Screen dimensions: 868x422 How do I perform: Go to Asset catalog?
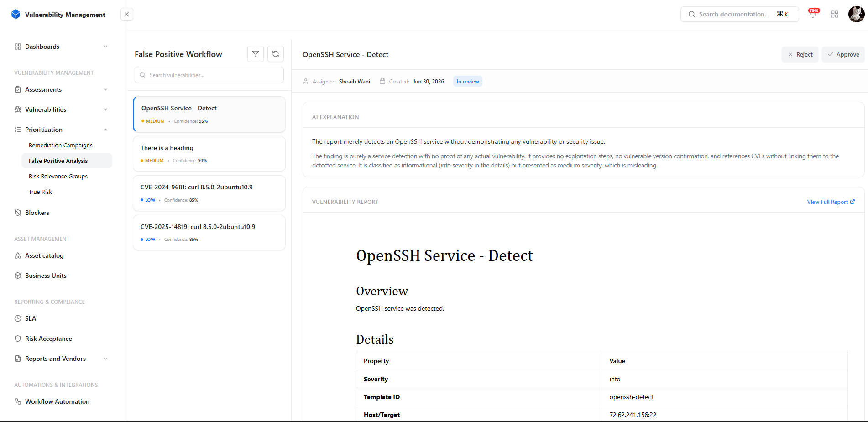[x=44, y=255]
